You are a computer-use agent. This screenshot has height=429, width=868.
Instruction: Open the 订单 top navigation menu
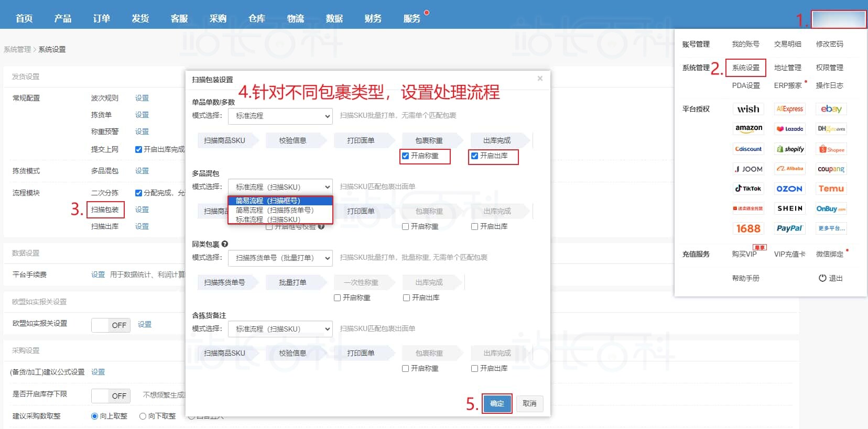[x=102, y=18]
